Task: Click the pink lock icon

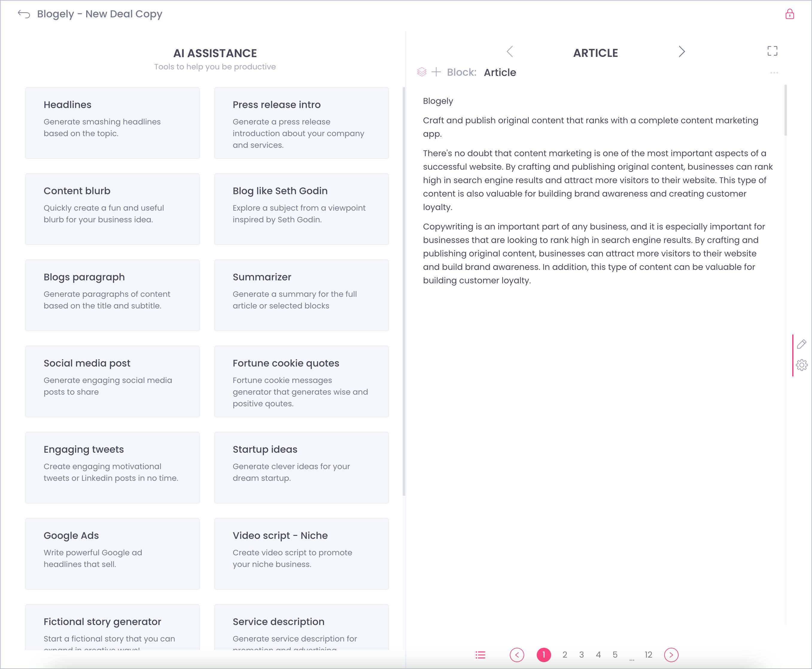Action: [790, 14]
